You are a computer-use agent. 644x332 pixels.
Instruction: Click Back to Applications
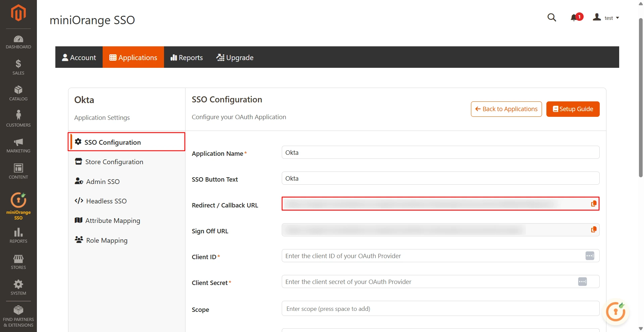[x=506, y=109]
